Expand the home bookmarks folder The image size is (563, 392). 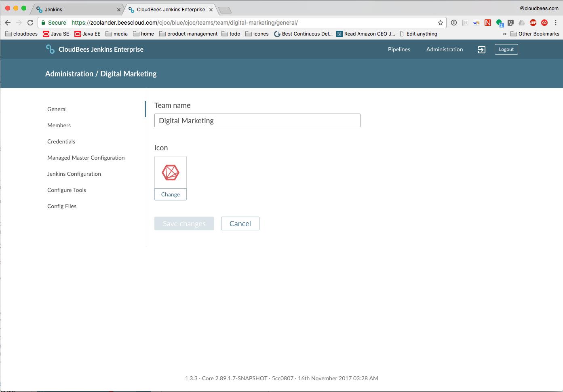click(143, 34)
